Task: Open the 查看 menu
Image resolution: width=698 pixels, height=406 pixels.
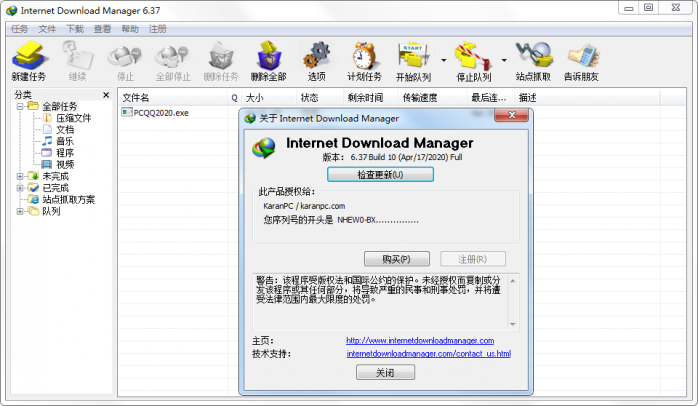Action: coord(102,29)
